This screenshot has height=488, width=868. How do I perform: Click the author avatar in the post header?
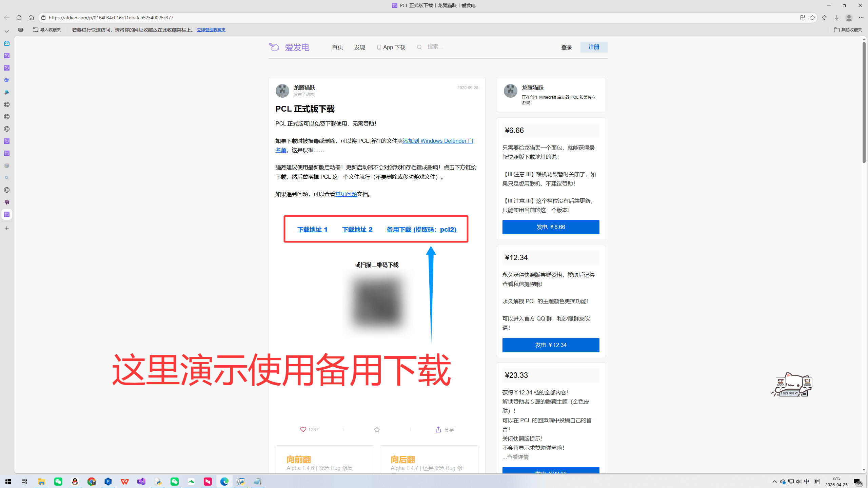click(x=282, y=91)
